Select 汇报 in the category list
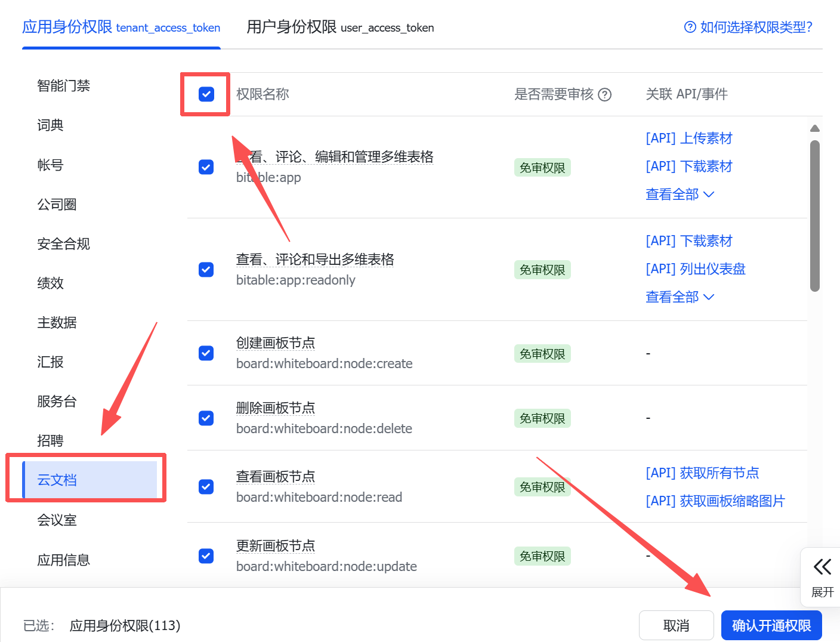 tap(50, 362)
